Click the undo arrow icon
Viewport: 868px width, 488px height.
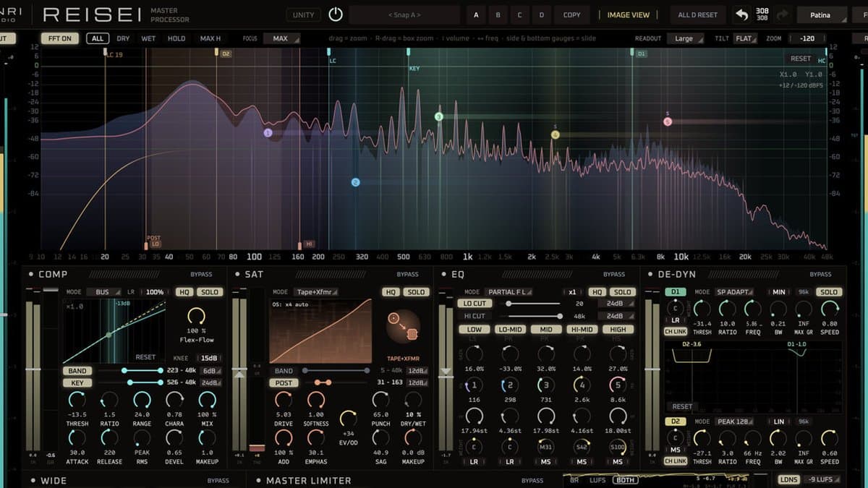(742, 14)
